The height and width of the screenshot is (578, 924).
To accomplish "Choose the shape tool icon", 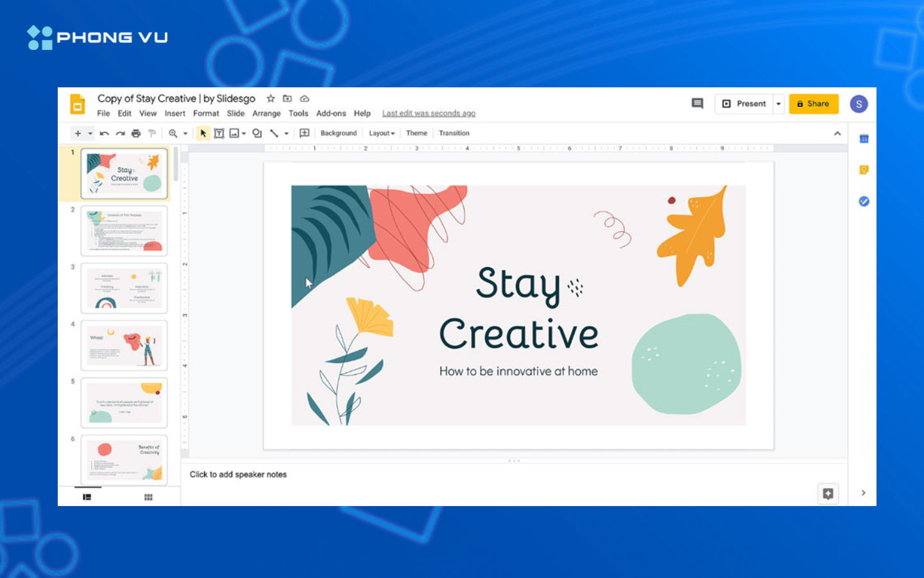I will coord(257,134).
